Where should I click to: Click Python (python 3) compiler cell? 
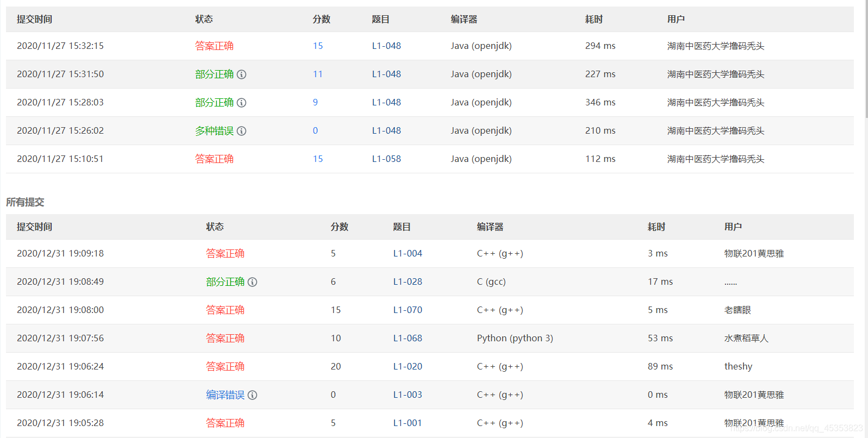(x=515, y=338)
